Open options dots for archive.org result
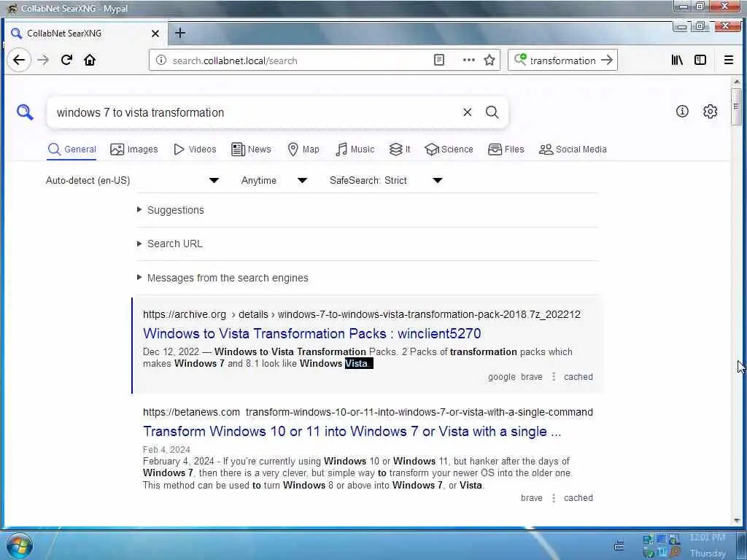The image size is (747, 560). (554, 377)
